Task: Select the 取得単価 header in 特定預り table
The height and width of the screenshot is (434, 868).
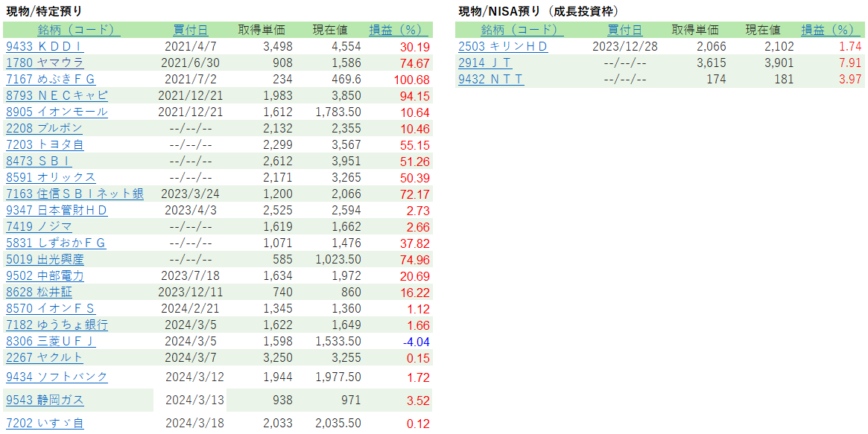Action: point(262,30)
